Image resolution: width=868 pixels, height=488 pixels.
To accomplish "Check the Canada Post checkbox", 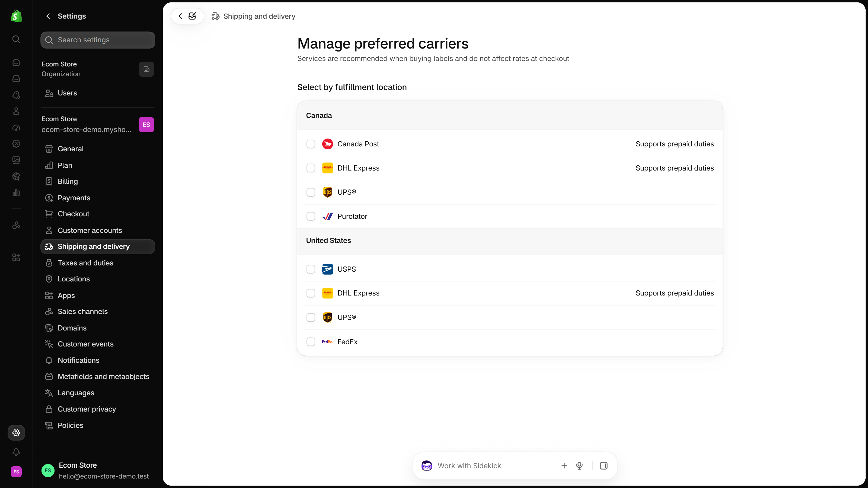I will pos(311,144).
